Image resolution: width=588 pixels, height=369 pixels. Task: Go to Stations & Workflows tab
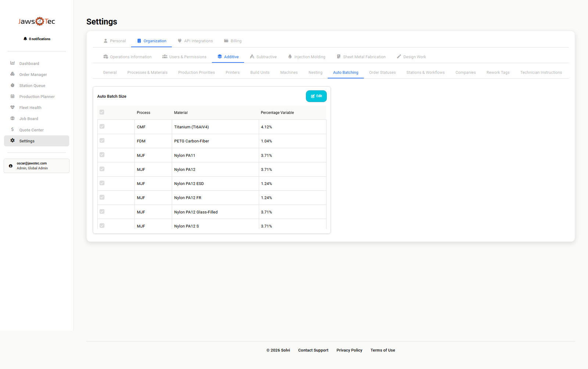pyautogui.click(x=426, y=72)
